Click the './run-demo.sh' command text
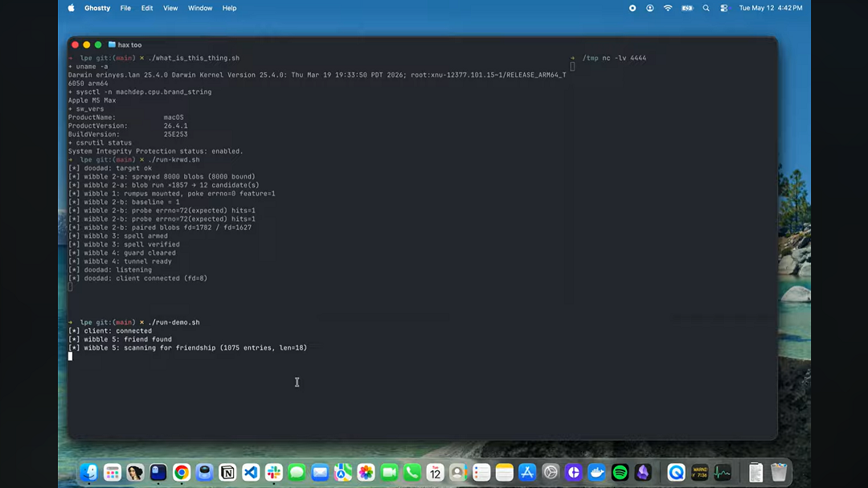Image resolution: width=868 pixels, height=488 pixels. pos(174,322)
